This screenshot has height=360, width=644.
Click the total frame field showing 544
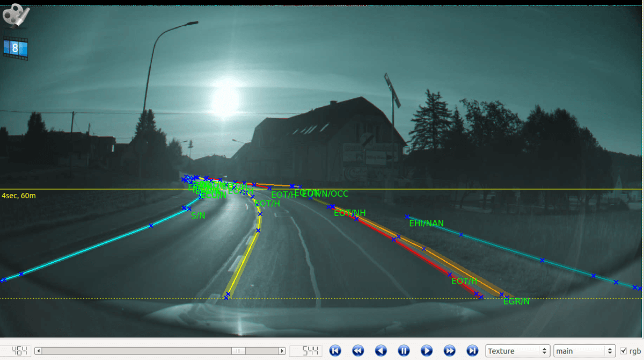pyautogui.click(x=305, y=351)
